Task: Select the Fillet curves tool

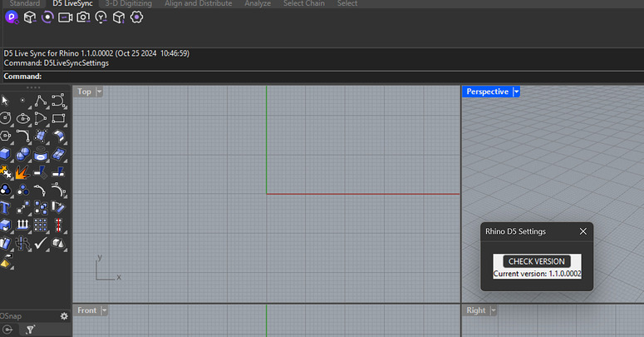Action: pos(23,136)
